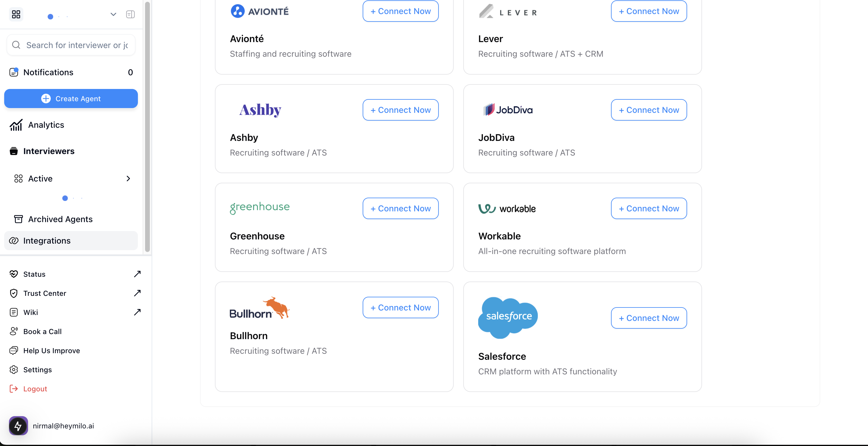This screenshot has width=868, height=446.
Task: Open Archived Agents in the sidebar
Action: point(60,219)
